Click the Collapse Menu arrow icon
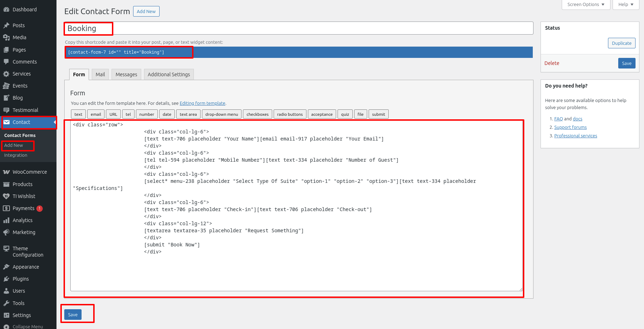Screen dimensions: 644x329 tap(6, 327)
